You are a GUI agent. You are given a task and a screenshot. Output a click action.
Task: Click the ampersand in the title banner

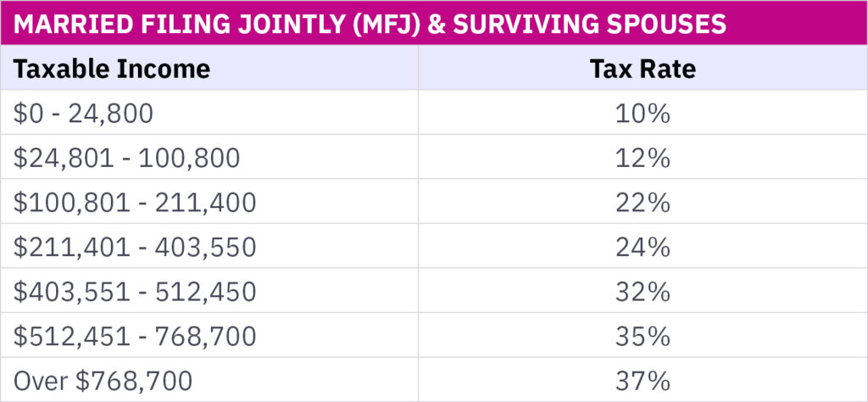click(x=439, y=24)
